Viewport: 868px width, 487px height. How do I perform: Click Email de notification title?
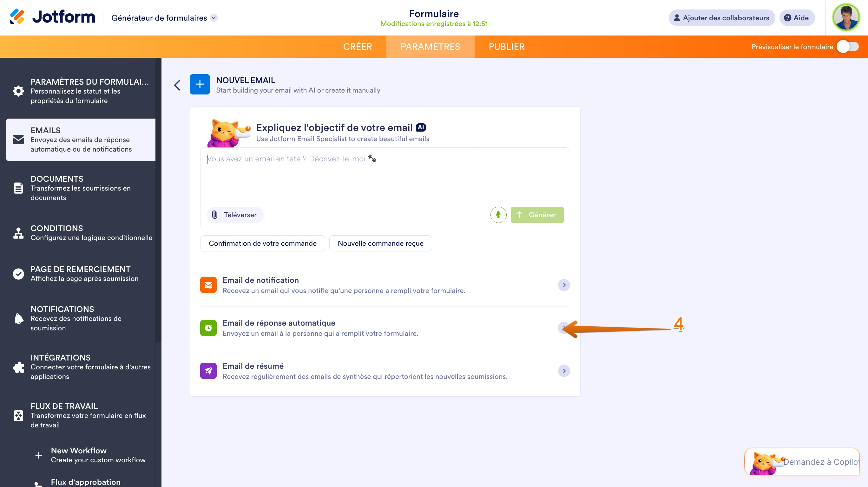tap(260, 280)
